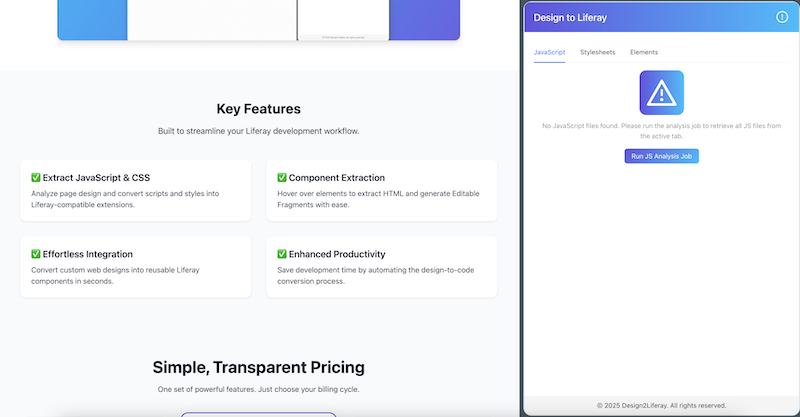
Task: Click the Key Features heading
Action: coord(258,109)
